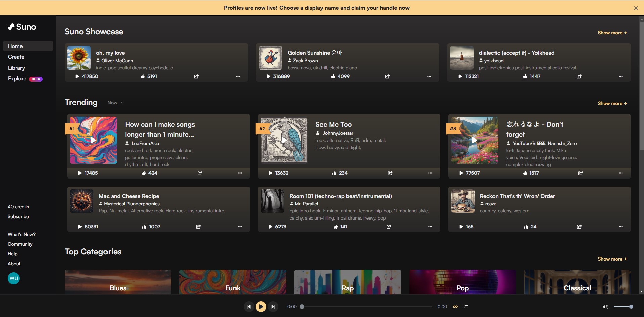Image resolution: width=644 pixels, height=317 pixels.
Task: Seek on the song progress bar
Action: coord(367,307)
